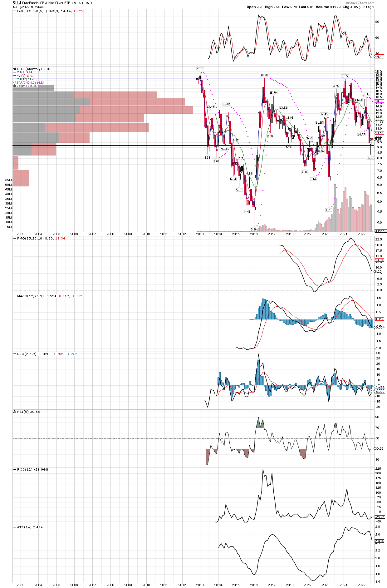Click the SILJ ticker symbol in the title

click(17, 3)
